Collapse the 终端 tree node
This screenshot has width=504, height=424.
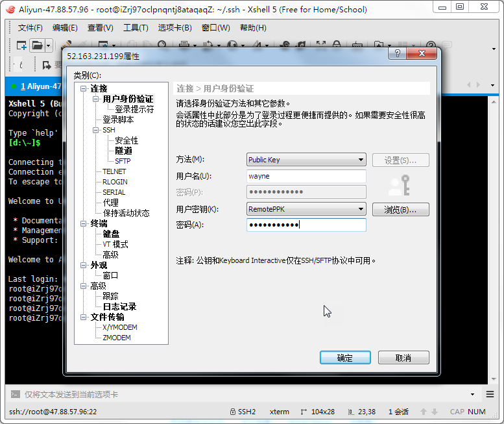tap(84, 223)
